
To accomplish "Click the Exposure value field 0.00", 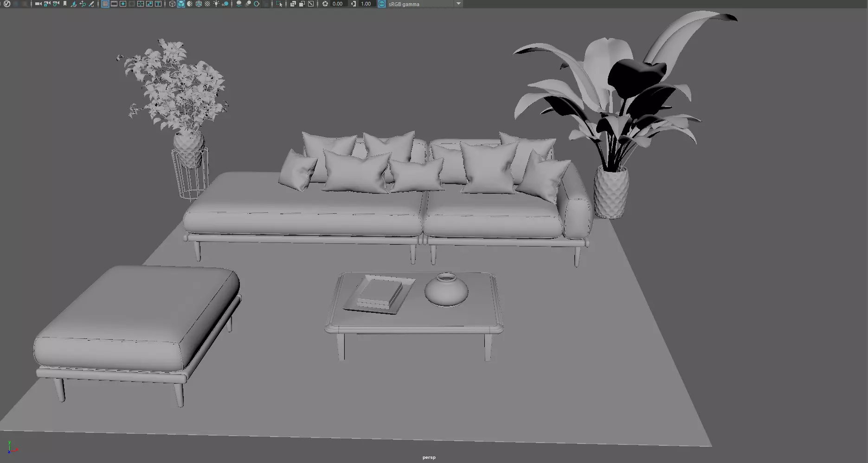I will [338, 4].
